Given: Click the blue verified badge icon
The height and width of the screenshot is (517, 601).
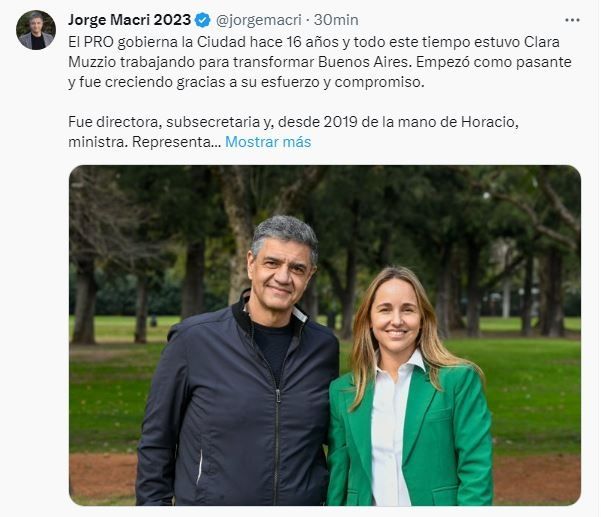Looking at the screenshot, I should tap(203, 20).
